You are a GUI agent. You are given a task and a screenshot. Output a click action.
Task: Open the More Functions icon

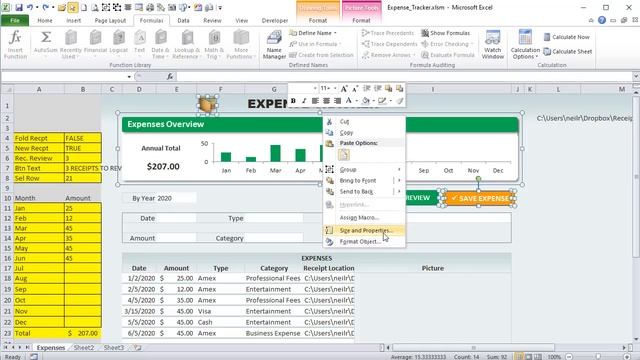241,38
